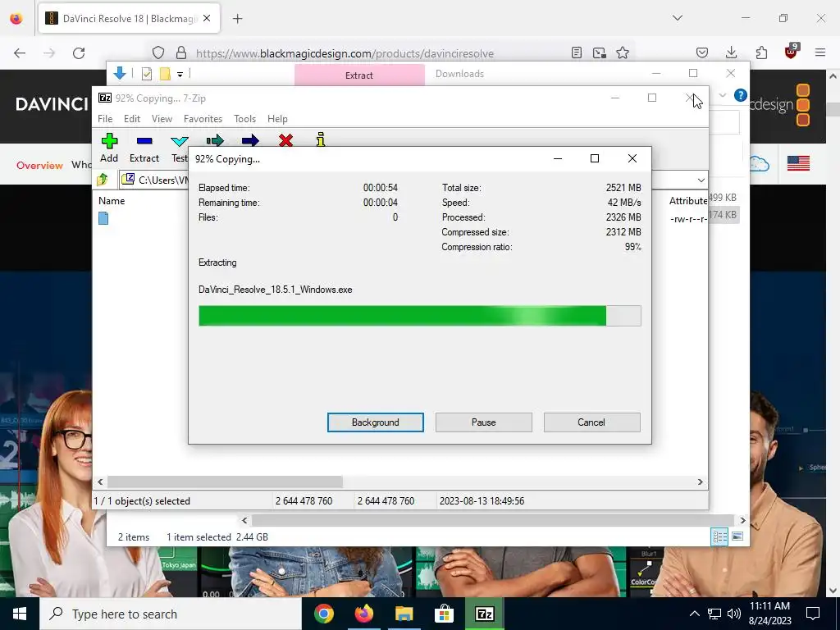This screenshot has width=840, height=630.
Task: Open the Overview link on DaVinci page
Action: click(x=39, y=165)
